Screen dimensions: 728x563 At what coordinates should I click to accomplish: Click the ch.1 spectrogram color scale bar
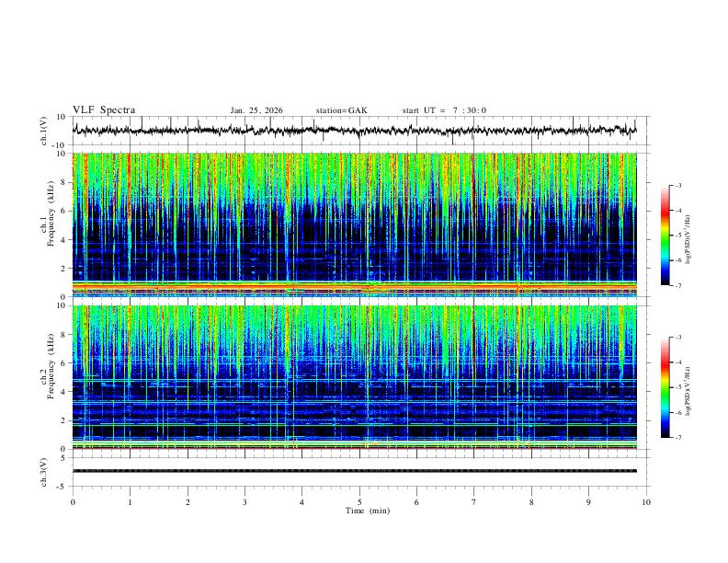[x=665, y=236]
